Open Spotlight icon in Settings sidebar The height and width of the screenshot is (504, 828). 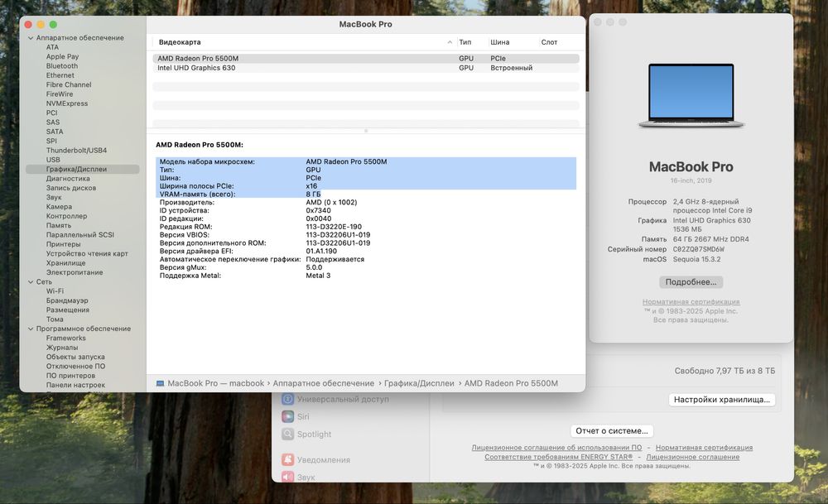(x=288, y=434)
